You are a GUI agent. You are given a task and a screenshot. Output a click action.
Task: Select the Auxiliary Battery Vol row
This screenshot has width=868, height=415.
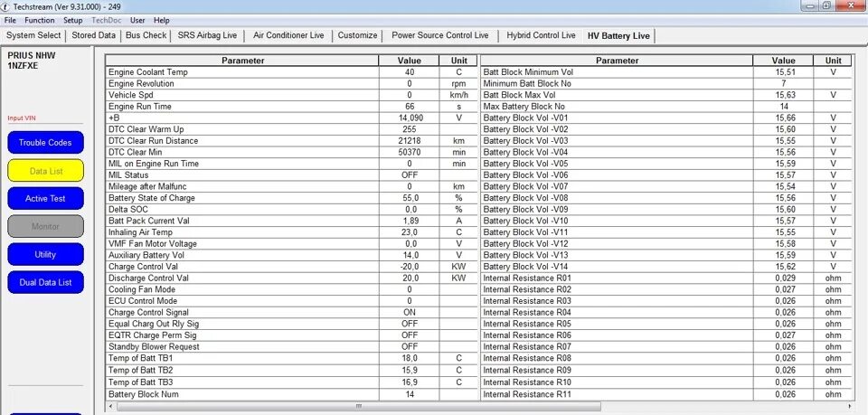click(292, 255)
